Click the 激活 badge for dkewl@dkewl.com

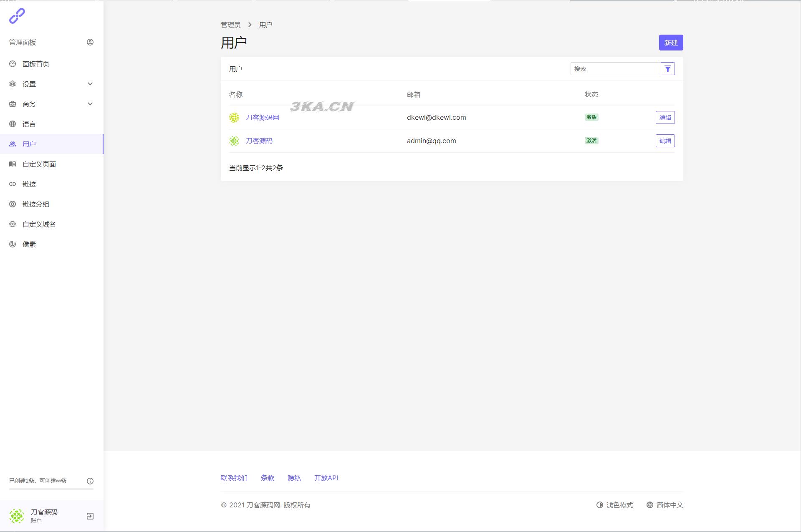[591, 117]
